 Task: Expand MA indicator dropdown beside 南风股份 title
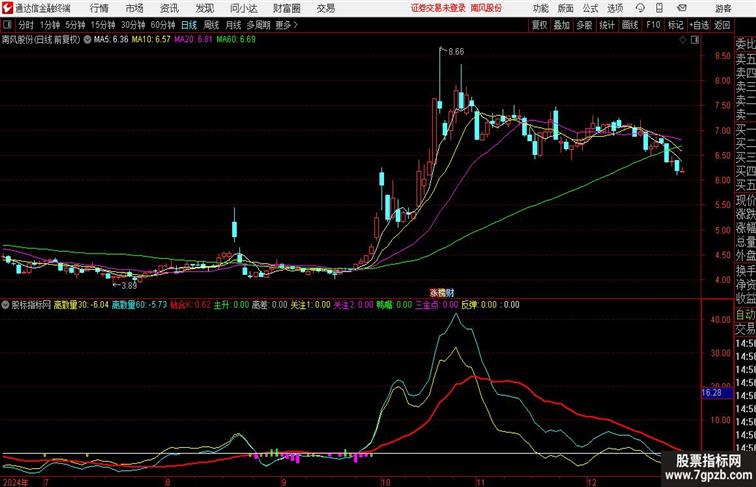point(87,40)
